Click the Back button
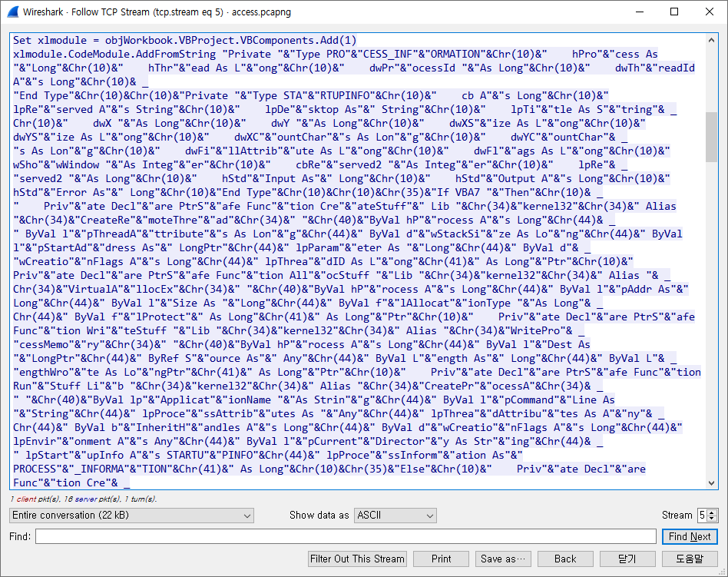The image size is (728, 577). pyautogui.click(x=565, y=559)
